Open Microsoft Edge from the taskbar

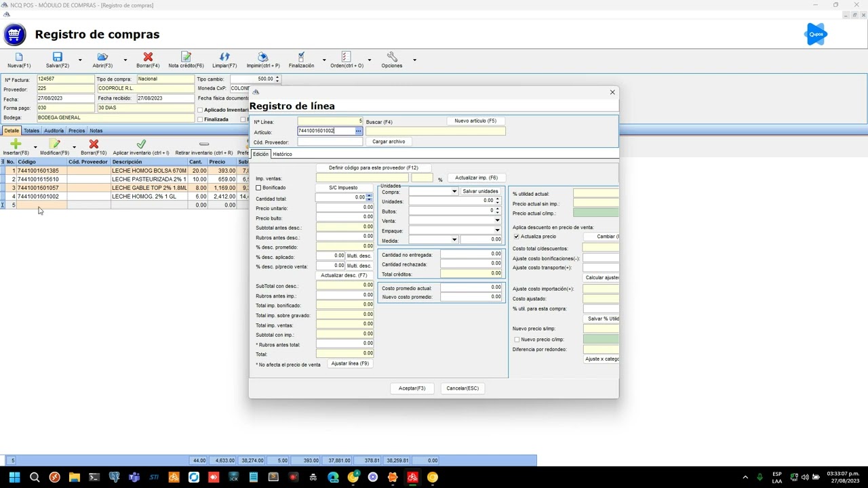tap(333, 477)
